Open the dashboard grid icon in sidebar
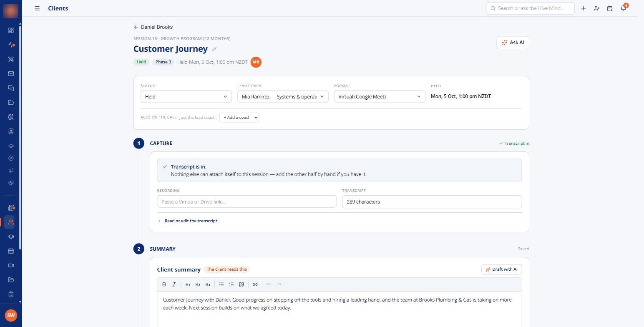Viewport: 644px width, 327px height. point(11,30)
